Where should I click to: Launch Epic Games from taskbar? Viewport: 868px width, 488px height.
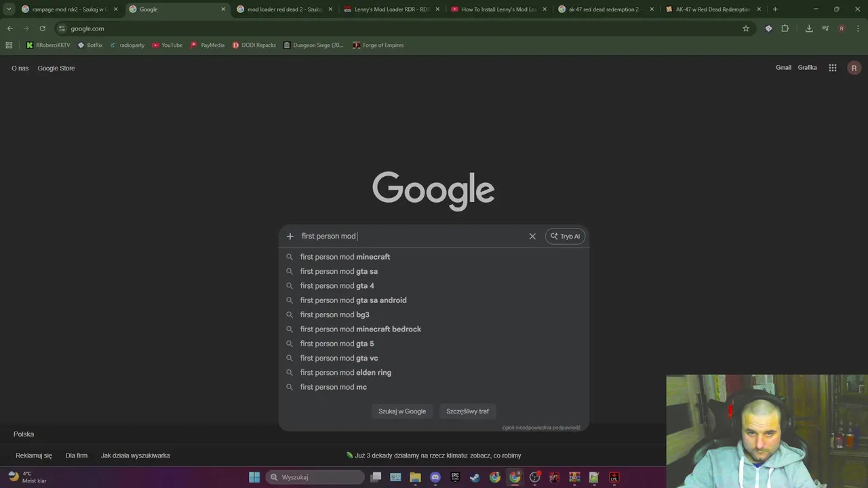click(x=455, y=477)
